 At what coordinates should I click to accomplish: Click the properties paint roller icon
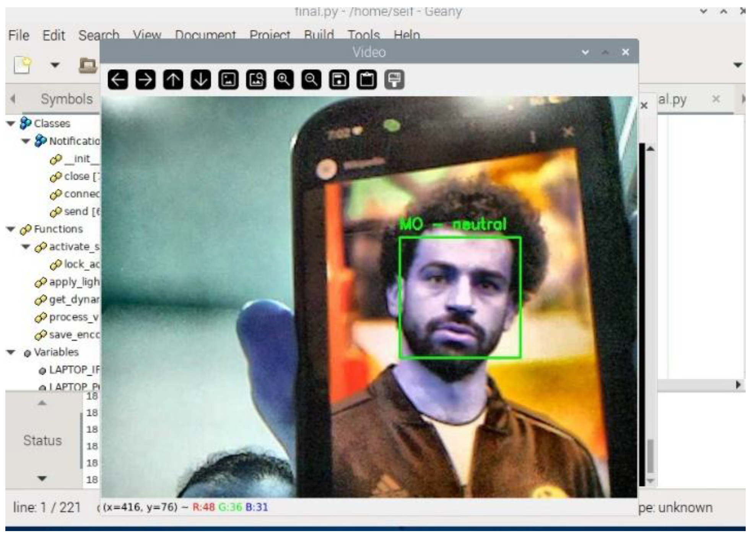[x=394, y=80]
